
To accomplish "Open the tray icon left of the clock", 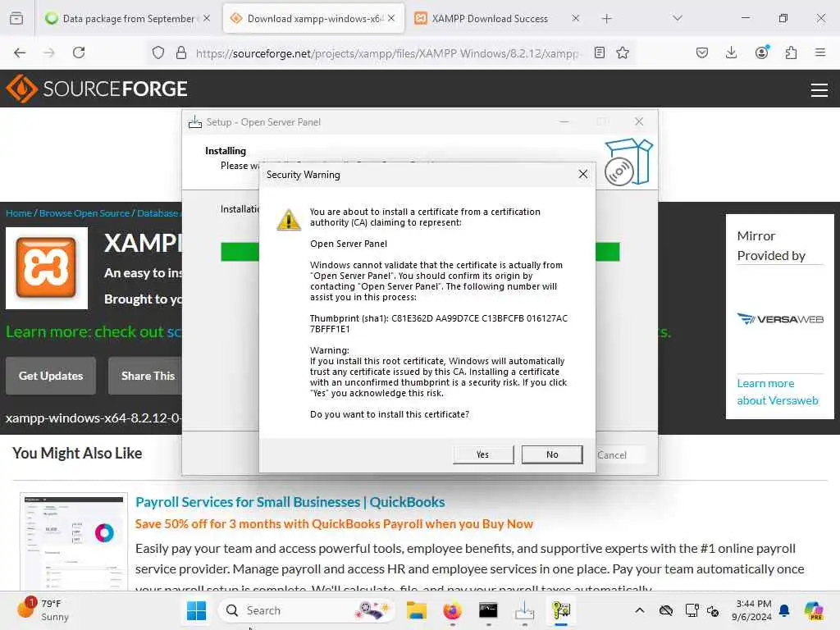I will (x=713, y=610).
